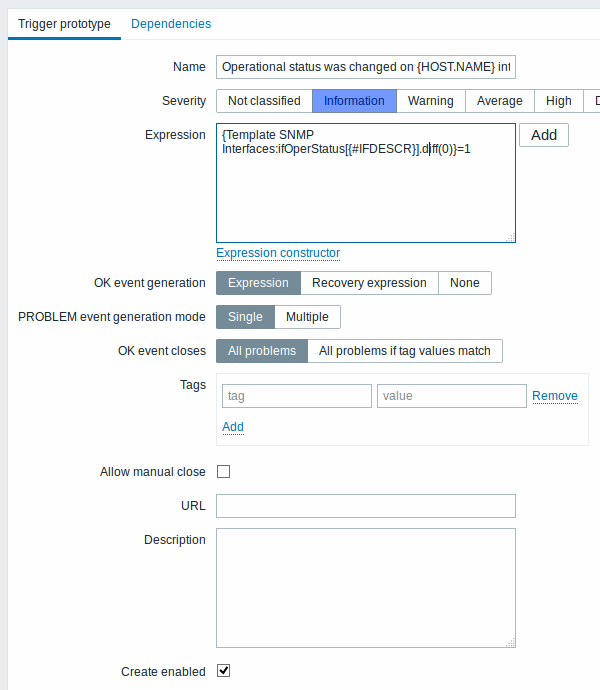Click the Name input field
The width and height of the screenshot is (600, 690).
pyautogui.click(x=366, y=67)
